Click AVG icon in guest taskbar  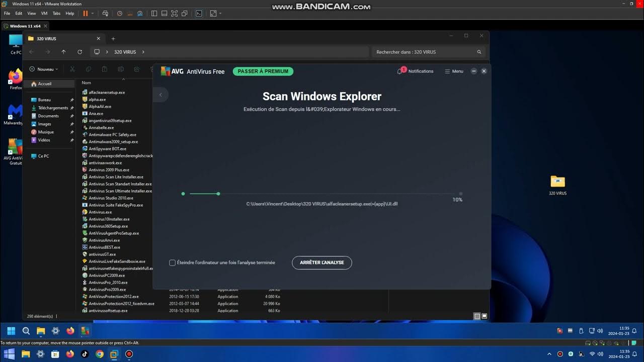pos(85,331)
